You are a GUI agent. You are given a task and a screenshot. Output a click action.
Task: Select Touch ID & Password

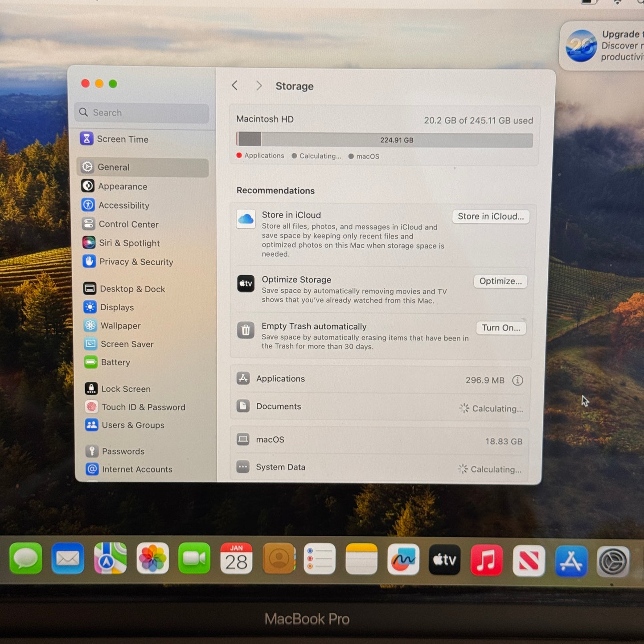coord(142,407)
